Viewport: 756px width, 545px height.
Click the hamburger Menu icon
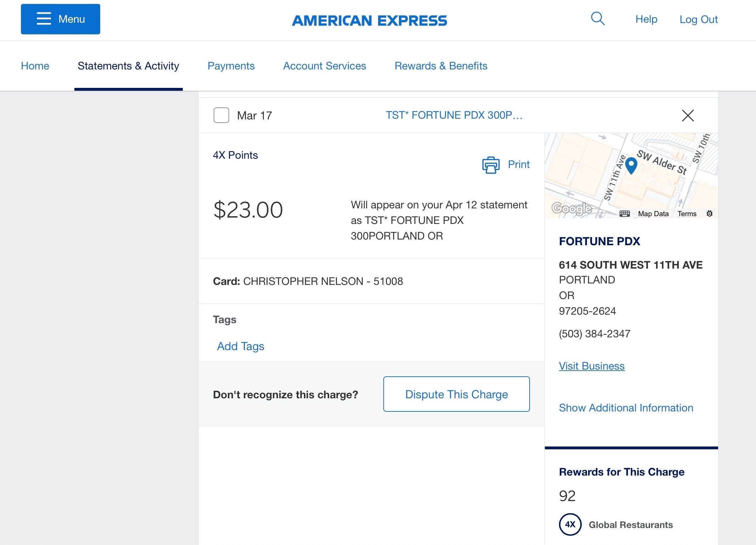coord(44,19)
